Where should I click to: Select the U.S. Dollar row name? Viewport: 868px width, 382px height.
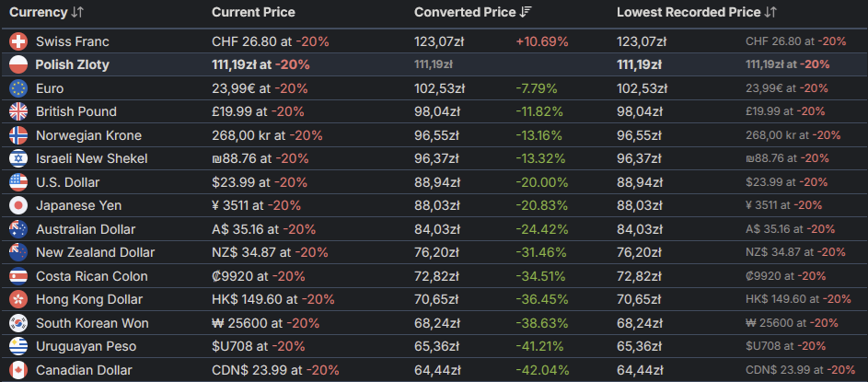point(67,182)
